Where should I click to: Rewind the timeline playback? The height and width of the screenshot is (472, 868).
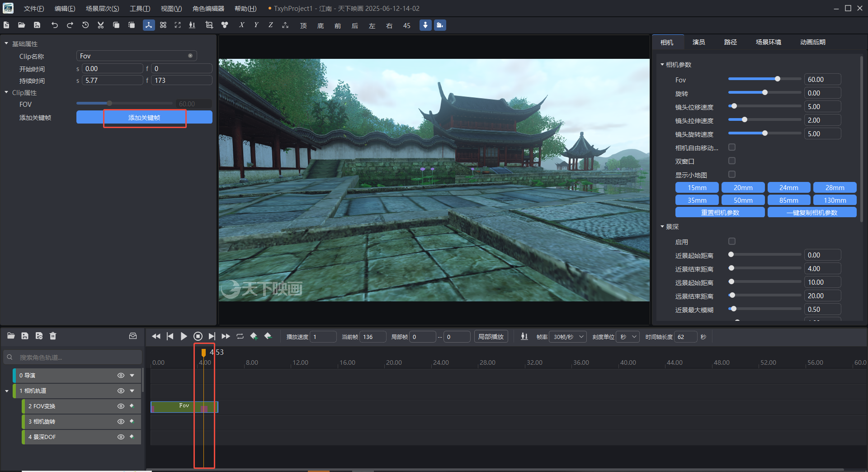156,336
